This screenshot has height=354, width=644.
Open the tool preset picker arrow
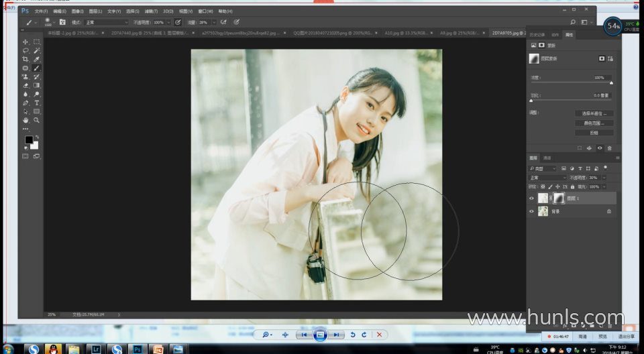click(36, 22)
